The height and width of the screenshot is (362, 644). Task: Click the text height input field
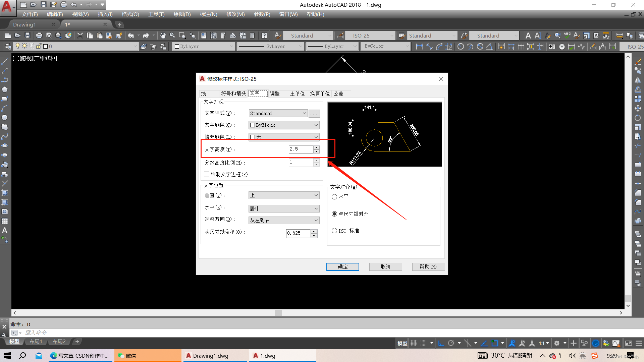click(301, 149)
